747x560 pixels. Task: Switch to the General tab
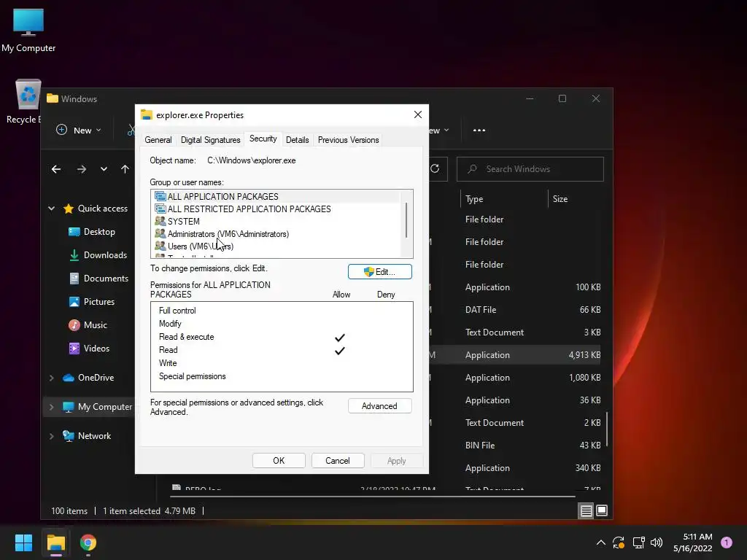[158, 140]
